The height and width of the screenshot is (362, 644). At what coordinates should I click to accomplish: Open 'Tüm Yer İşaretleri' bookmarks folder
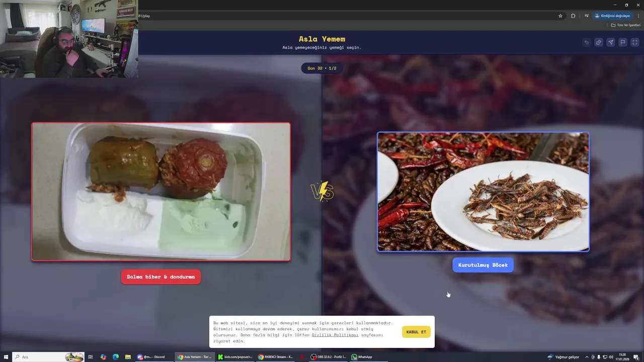click(x=625, y=25)
